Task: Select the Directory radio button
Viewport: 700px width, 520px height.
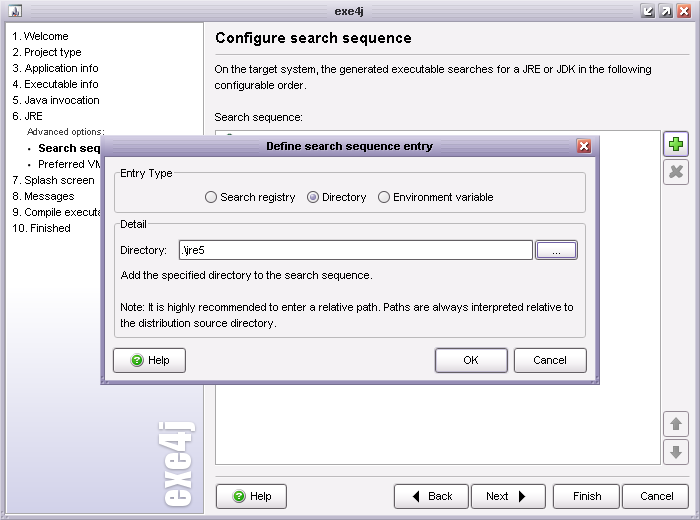Action: tap(313, 198)
